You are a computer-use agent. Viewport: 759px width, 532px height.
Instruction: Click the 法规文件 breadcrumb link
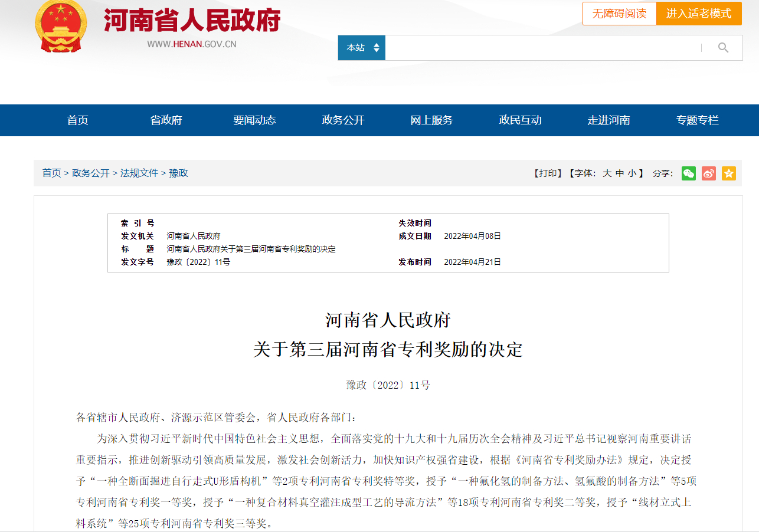point(139,173)
